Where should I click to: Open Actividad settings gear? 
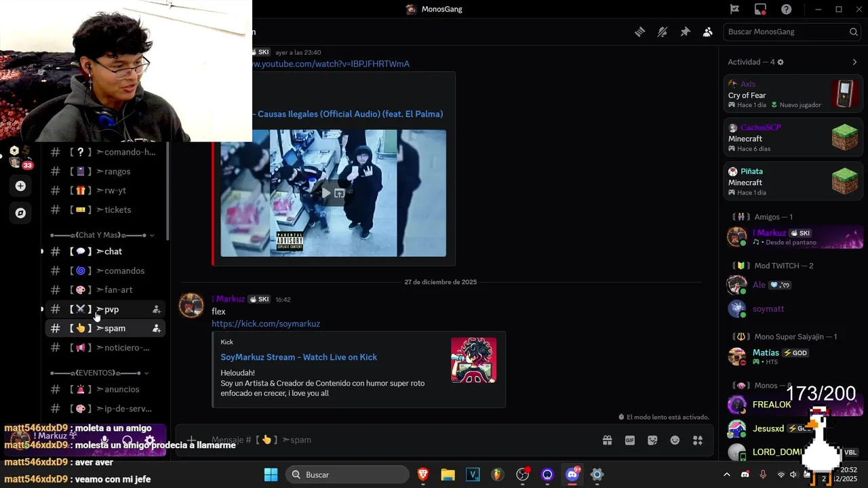(781, 62)
